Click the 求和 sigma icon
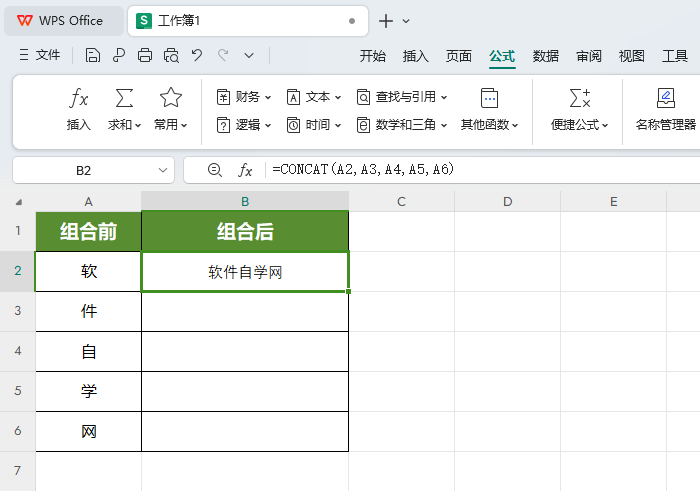Screen dimensions: 700x491 [x=124, y=98]
